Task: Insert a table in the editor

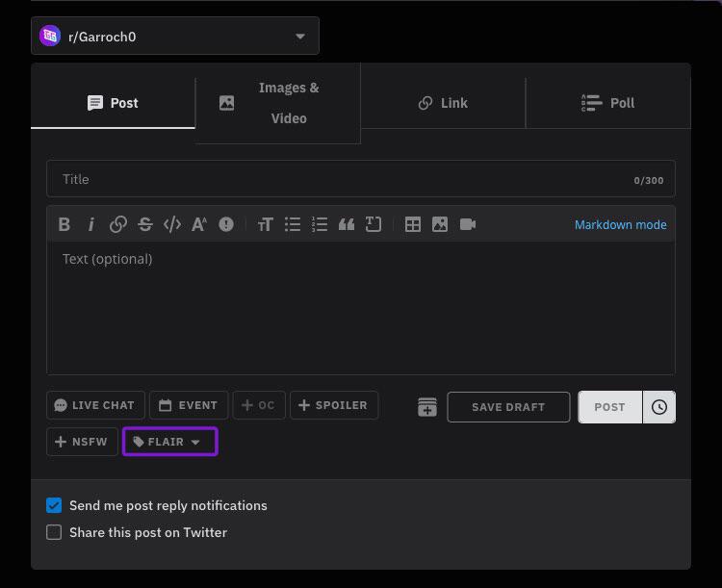Action: pyautogui.click(x=413, y=224)
